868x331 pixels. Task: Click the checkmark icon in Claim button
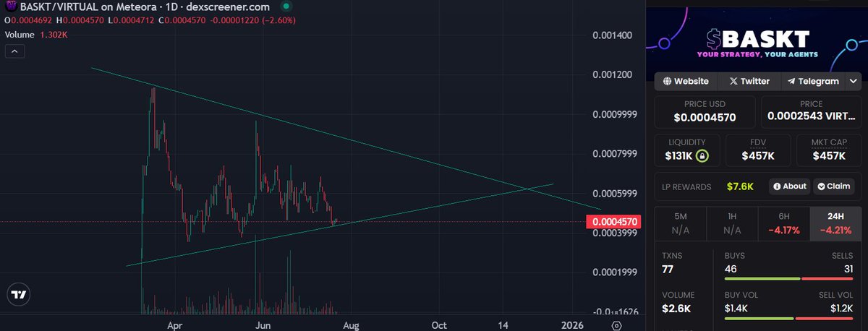(821, 186)
